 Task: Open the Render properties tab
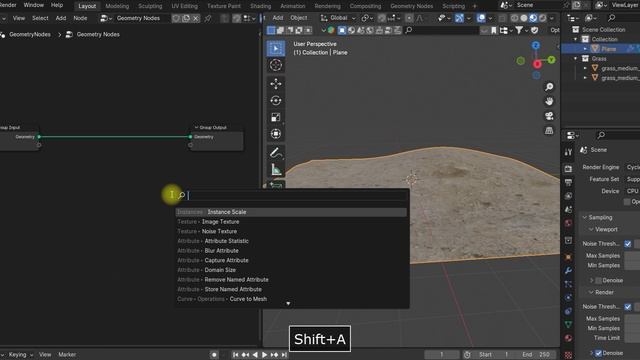coord(568,169)
